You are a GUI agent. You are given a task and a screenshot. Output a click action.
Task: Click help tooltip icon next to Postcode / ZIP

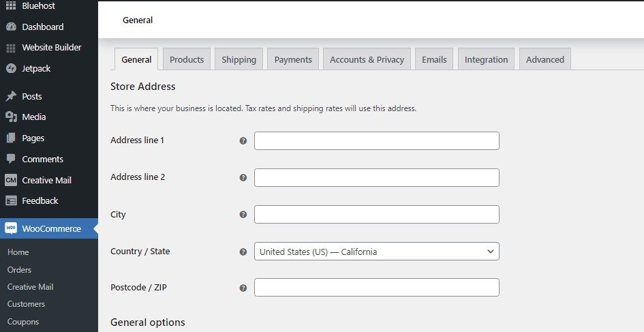tap(243, 288)
